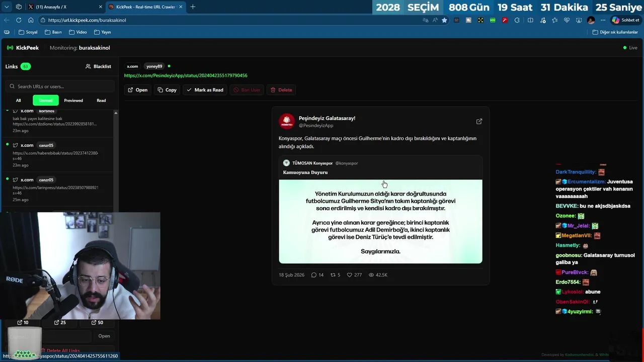Open the browser extensions puzzle icon

518,20
